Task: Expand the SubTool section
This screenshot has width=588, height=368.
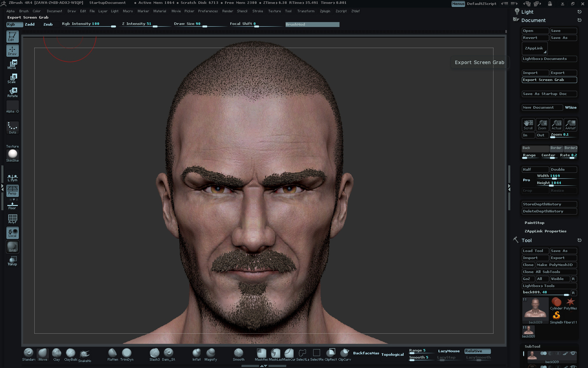Action: click(x=532, y=346)
